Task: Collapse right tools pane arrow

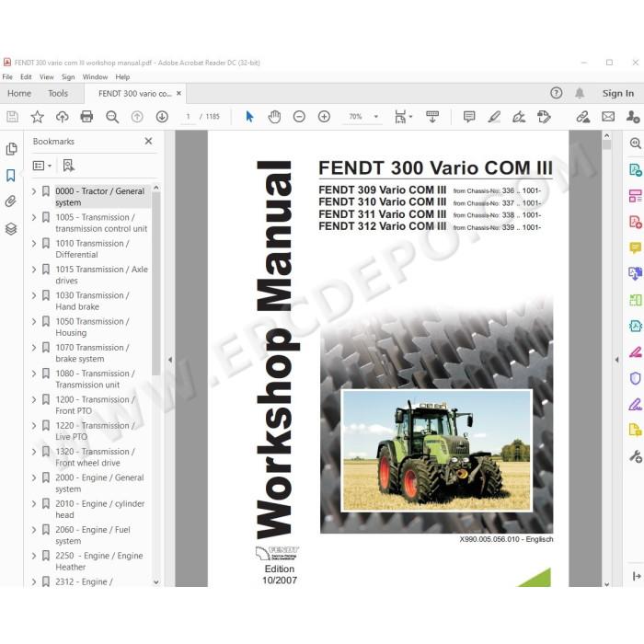Action: (616, 360)
